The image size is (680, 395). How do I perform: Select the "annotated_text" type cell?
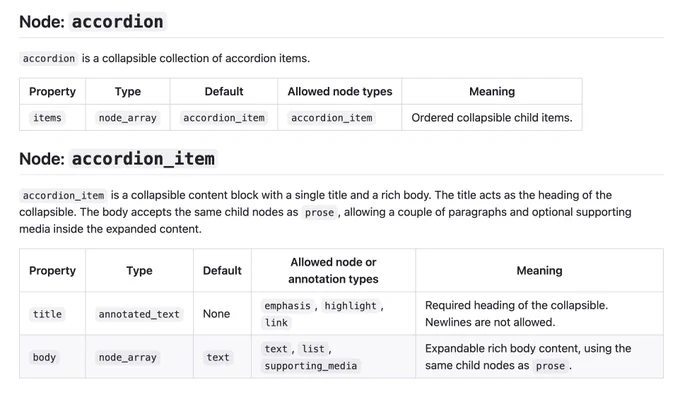coord(139,314)
